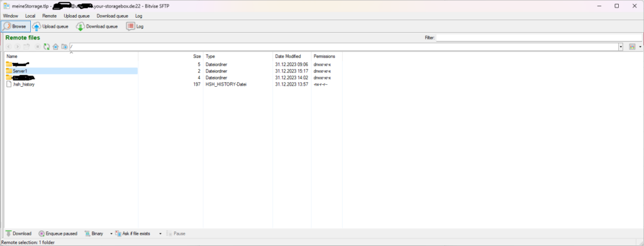Viewport: 644px width, 246px height.
Task: Go to the remote home directory
Action: click(x=55, y=47)
